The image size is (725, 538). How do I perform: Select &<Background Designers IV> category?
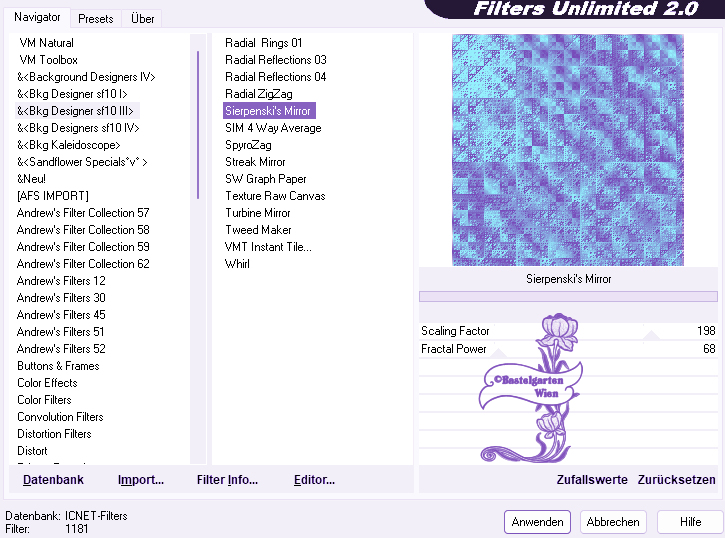click(x=86, y=77)
